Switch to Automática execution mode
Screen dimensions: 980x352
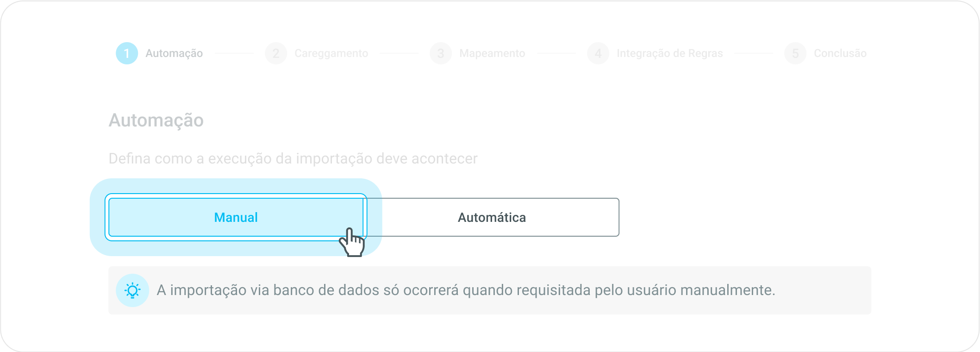pos(492,217)
